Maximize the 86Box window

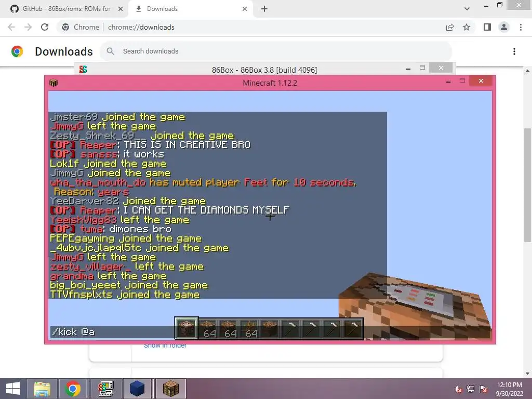pyautogui.click(x=422, y=68)
